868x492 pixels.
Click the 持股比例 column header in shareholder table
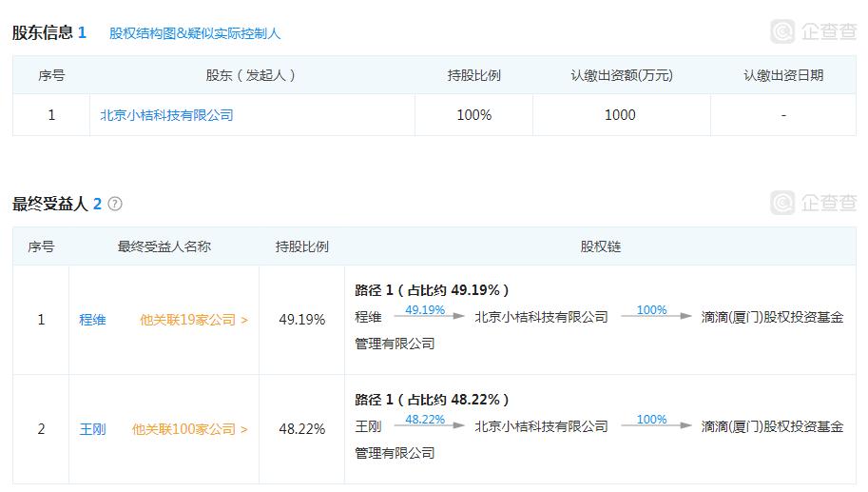(x=473, y=75)
